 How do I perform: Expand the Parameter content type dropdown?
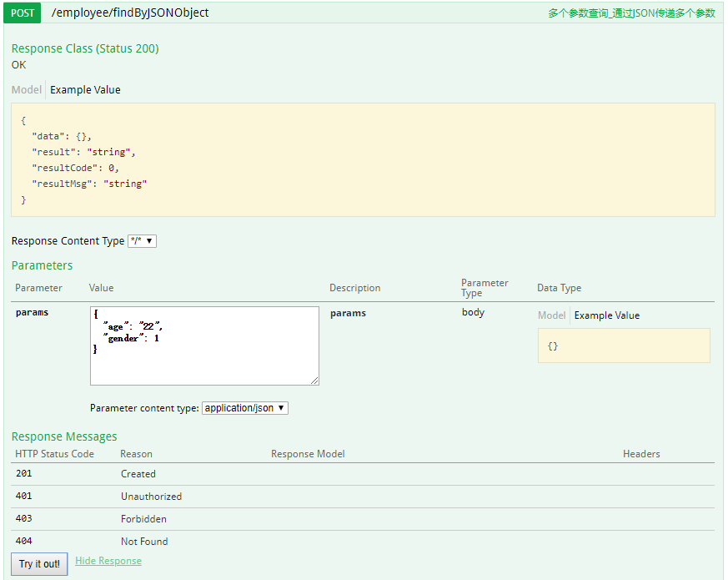245,408
